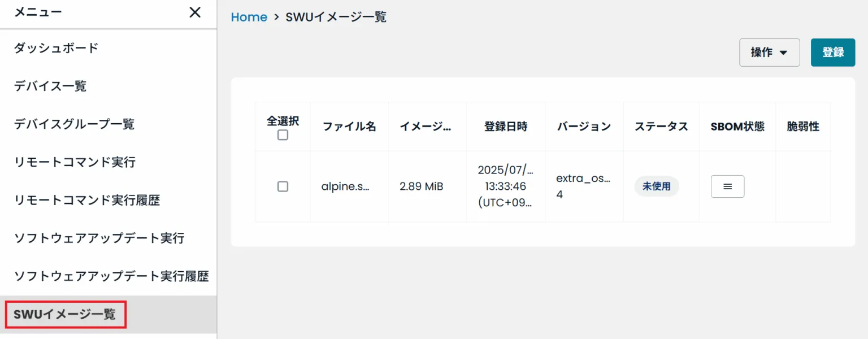868x339 pixels.
Task: Close the menu sidebar with the X icon
Action: pos(194,12)
